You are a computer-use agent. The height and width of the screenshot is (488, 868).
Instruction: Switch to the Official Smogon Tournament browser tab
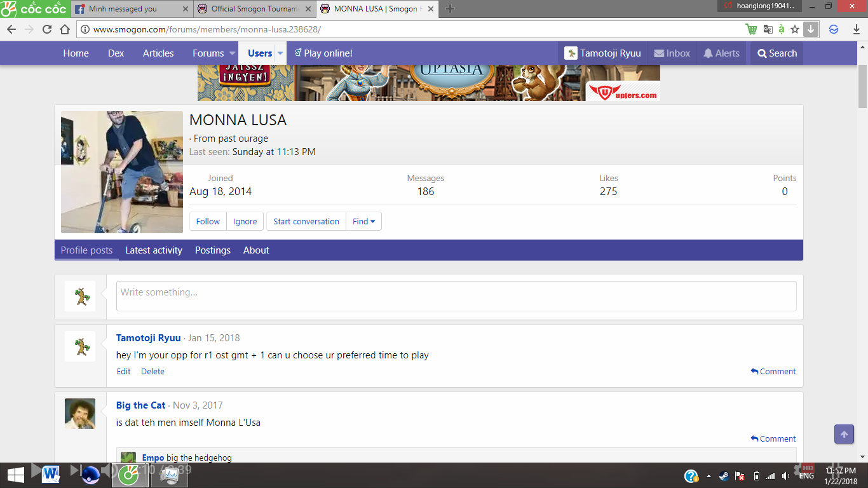[254, 9]
